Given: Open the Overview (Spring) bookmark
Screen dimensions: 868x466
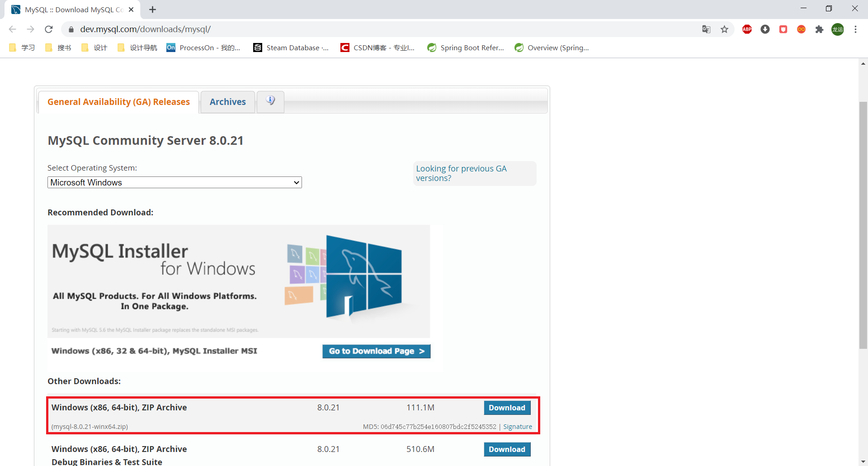Looking at the screenshot, I should (552, 48).
